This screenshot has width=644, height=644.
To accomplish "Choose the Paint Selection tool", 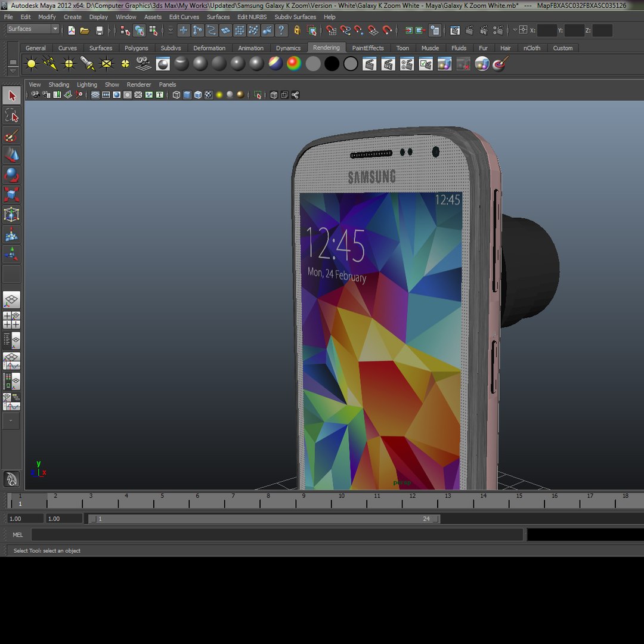I will coord(11,135).
